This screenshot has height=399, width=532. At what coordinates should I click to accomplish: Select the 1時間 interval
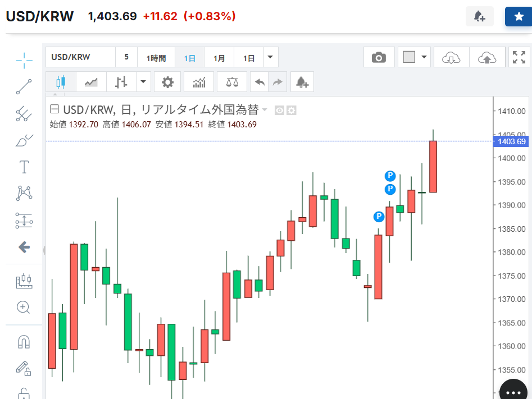pos(156,58)
